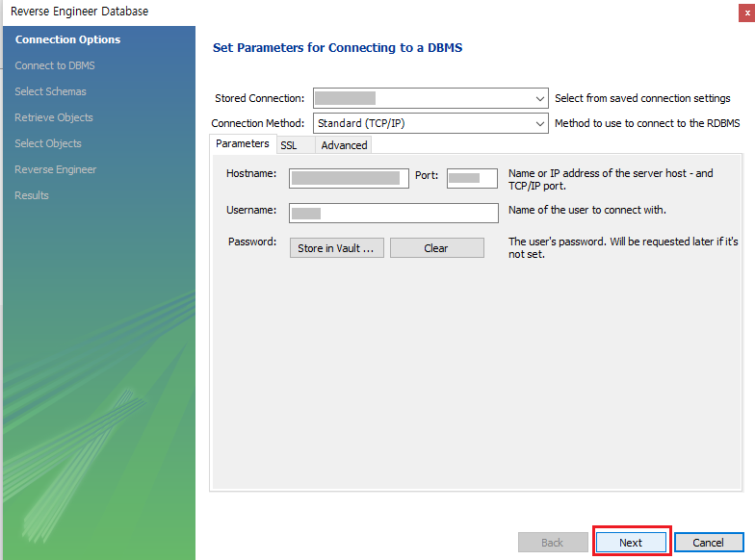Screen dimensions: 755x560
Task: Focus the Hostname input field
Action: click(349, 178)
